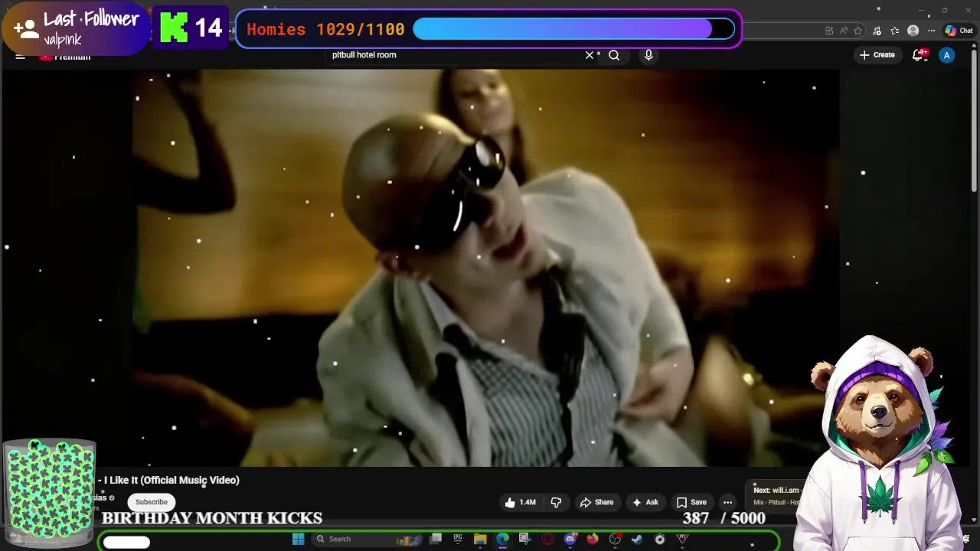Open the YouTube Create button
The image size is (980, 551).
(x=877, y=55)
